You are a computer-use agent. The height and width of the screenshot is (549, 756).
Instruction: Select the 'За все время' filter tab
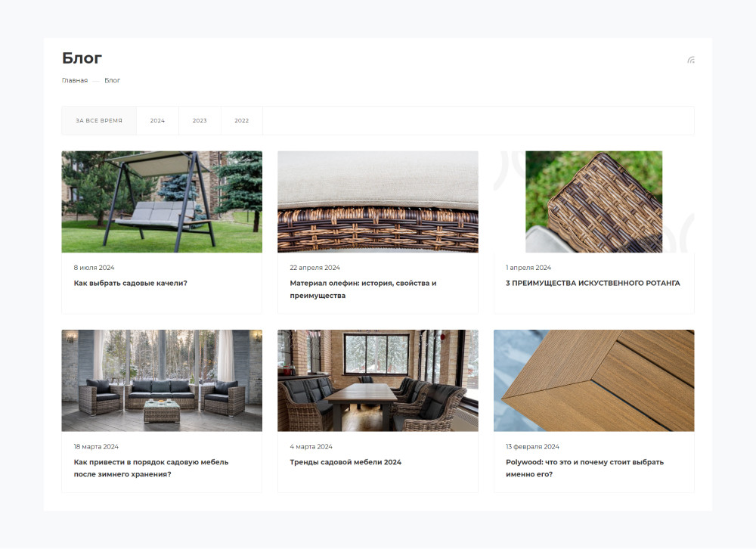(x=99, y=120)
